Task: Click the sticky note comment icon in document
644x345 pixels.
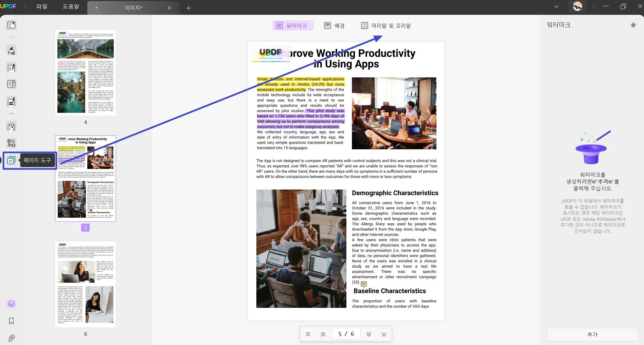Action: (364, 284)
